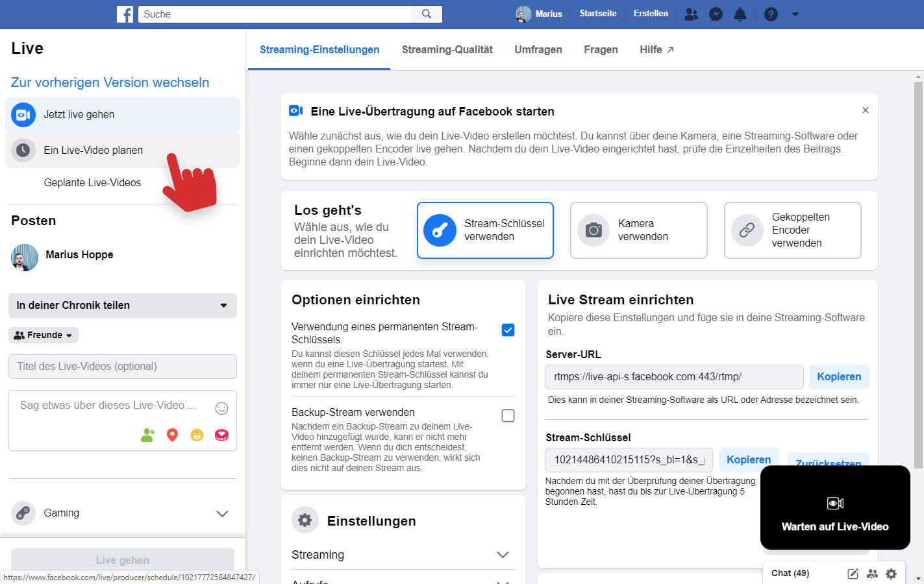Click the Suche search field
This screenshot has width=924, height=584.
(x=275, y=14)
